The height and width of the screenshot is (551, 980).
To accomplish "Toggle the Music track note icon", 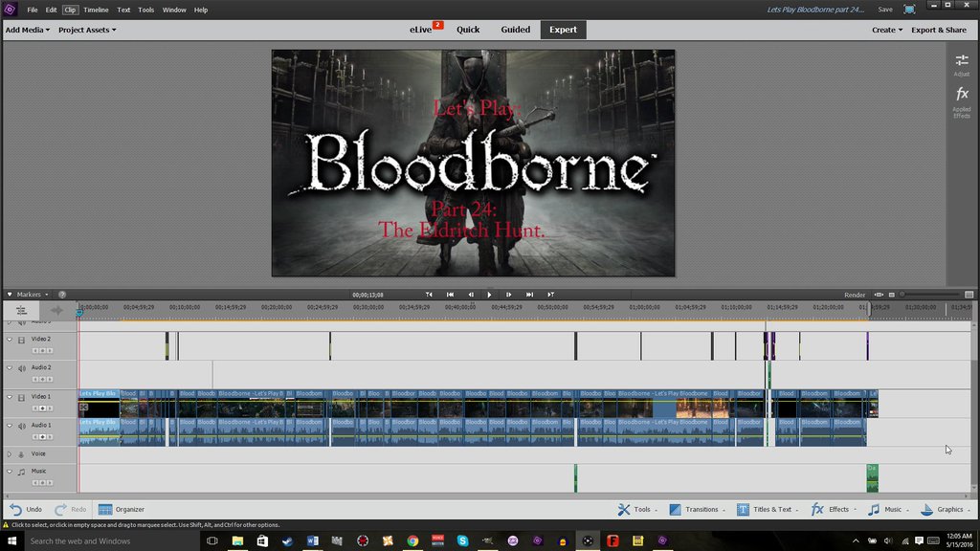I will [x=21, y=472].
